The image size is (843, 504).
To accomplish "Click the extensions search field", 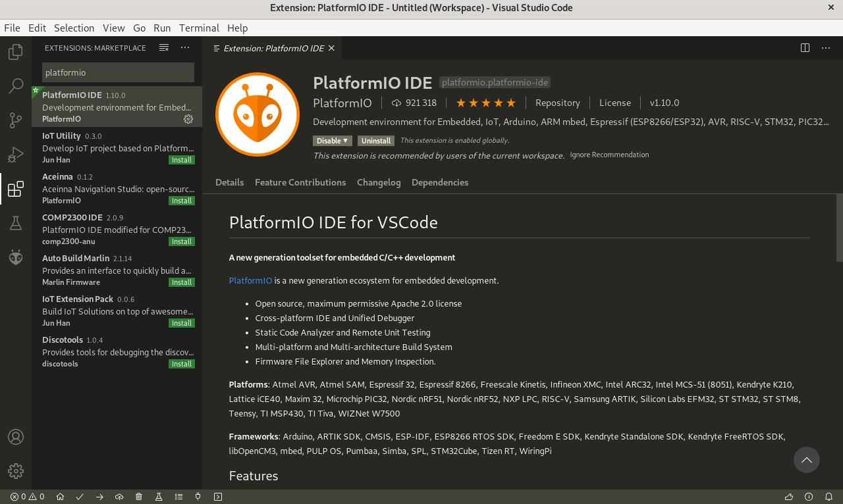I will coord(118,72).
